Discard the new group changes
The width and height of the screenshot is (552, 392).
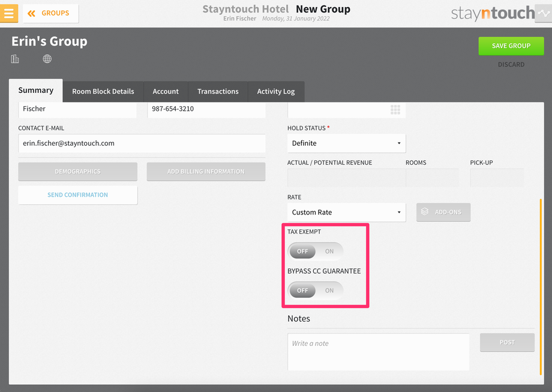pos(511,65)
